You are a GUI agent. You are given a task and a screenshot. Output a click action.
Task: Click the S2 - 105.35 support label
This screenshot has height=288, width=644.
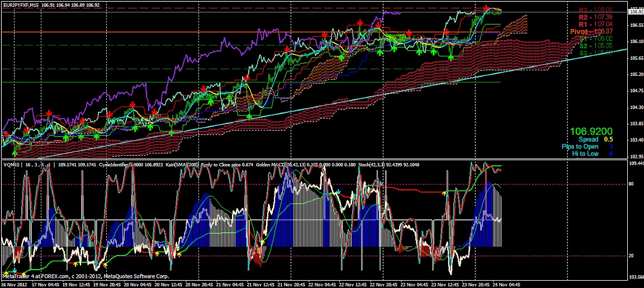click(595, 46)
